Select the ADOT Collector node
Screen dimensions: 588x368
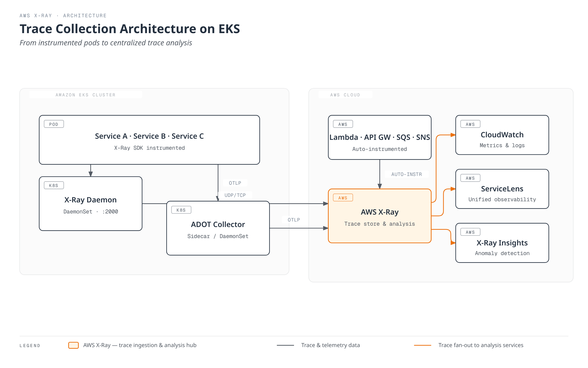tap(218, 228)
